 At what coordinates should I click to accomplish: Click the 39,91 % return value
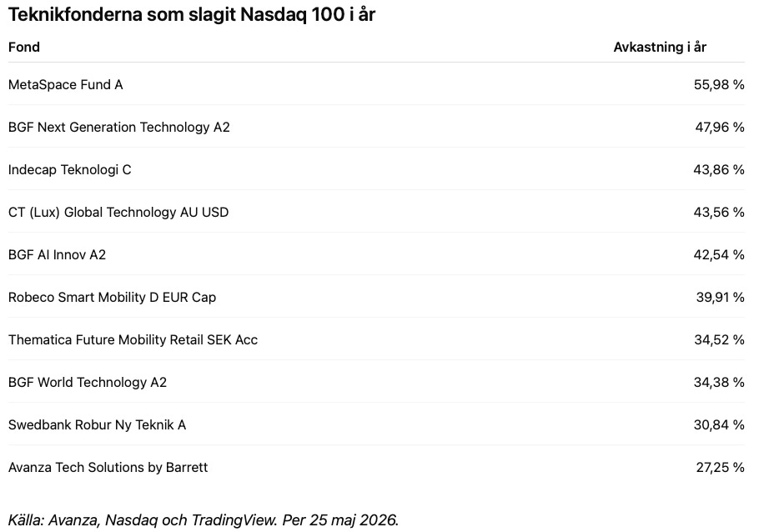point(720,297)
